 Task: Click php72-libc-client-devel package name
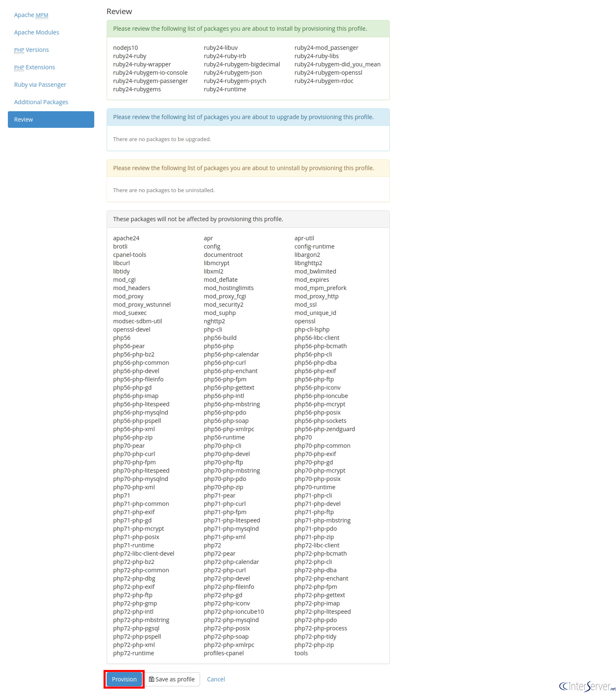pyautogui.click(x=144, y=554)
